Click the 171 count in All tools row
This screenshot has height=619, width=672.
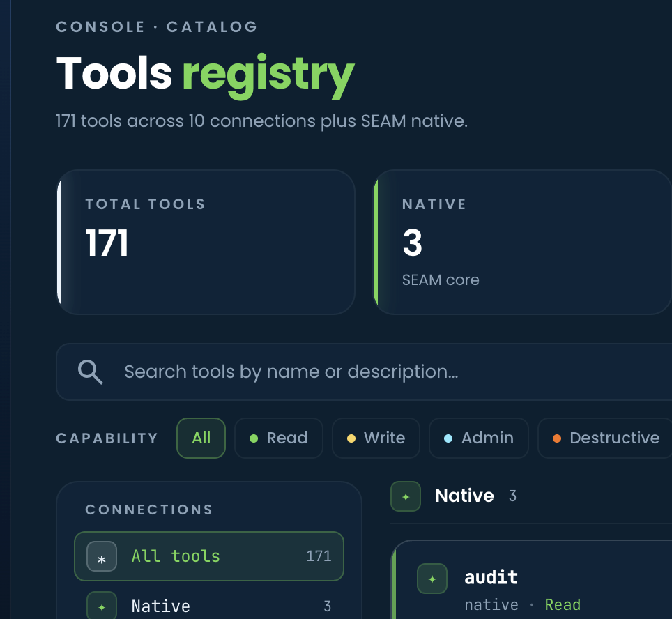coord(319,556)
